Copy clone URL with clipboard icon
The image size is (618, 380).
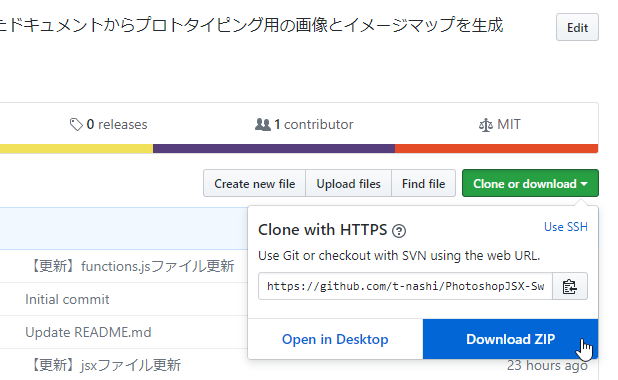(570, 286)
